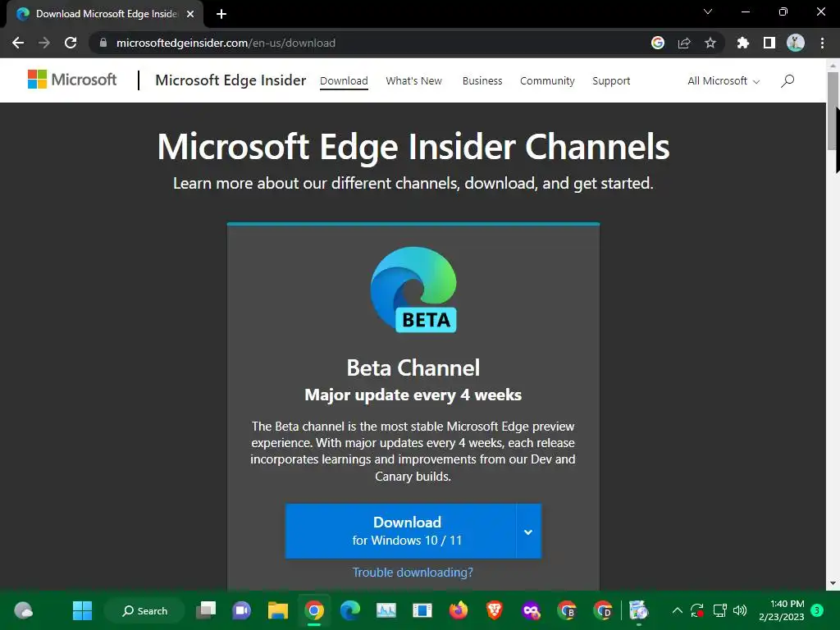Open the Extensions puzzle icon
This screenshot has width=840, height=630.
[x=743, y=43]
